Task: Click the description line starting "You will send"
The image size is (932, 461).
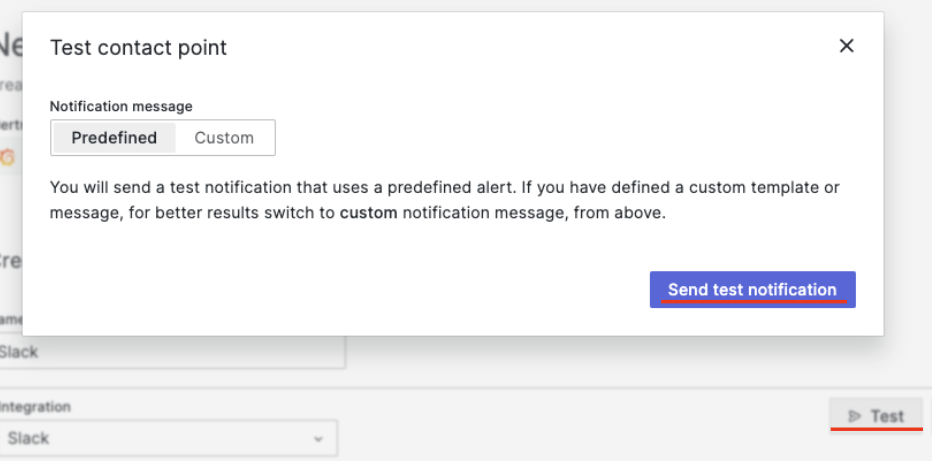Action: click(x=444, y=187)
